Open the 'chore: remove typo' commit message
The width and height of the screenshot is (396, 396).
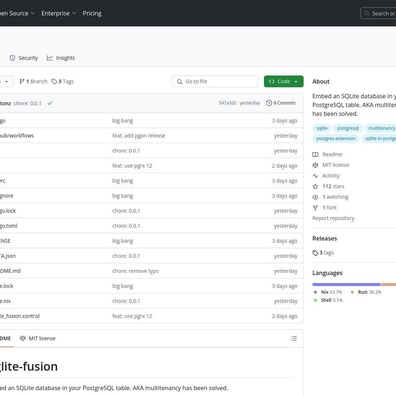pos(135,271)
